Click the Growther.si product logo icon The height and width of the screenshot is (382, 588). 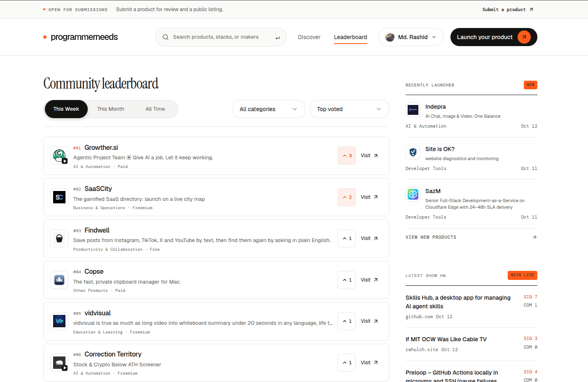pyautogui.click(x=59, y=156)
